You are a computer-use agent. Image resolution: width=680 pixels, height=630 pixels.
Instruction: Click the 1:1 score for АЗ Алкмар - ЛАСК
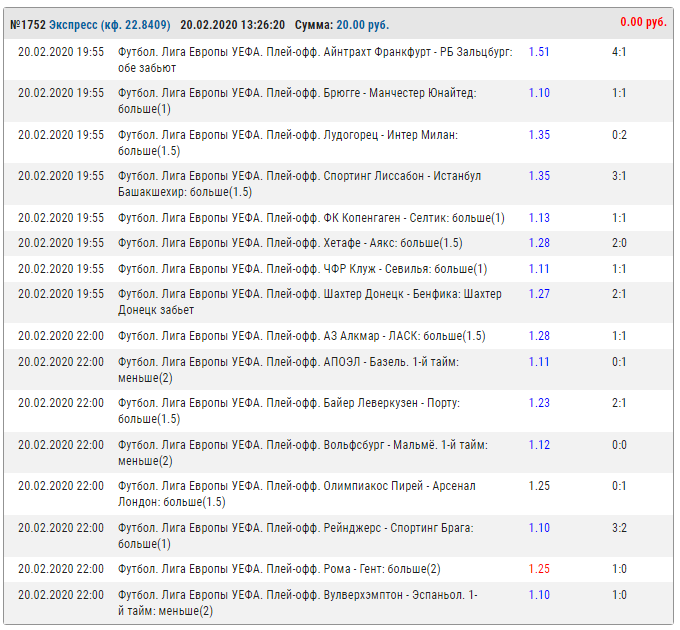619,336
